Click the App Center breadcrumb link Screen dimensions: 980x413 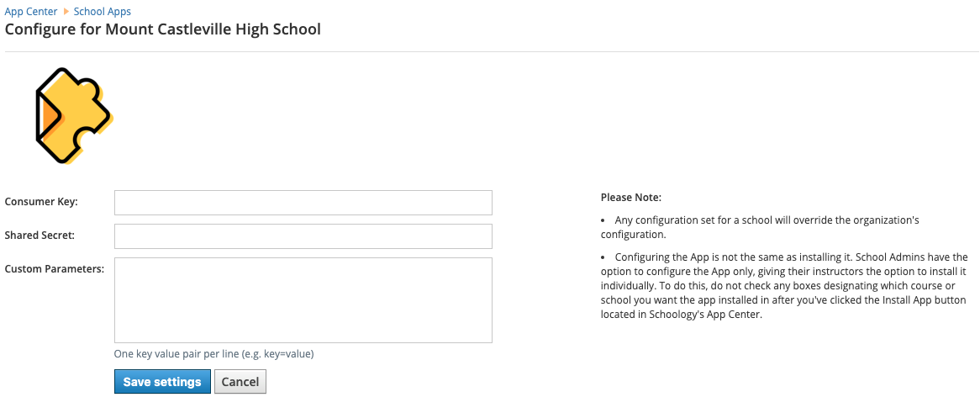(x=31, y=12)
